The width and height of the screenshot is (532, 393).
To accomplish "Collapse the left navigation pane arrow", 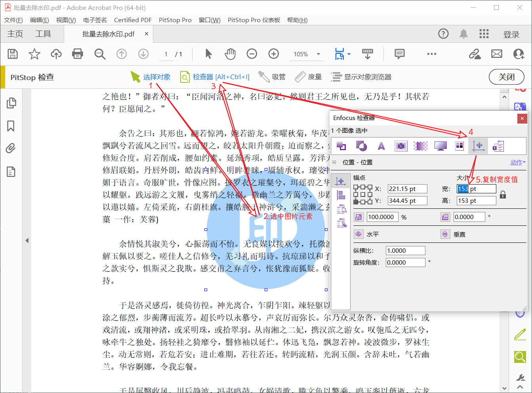I will (x=27, y=240).
